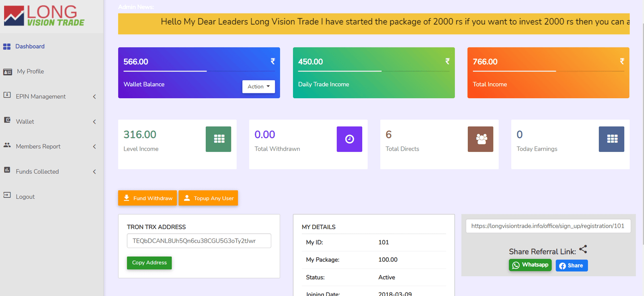Click the 0.00 Total Withdrawn value

tap(265, 135)
